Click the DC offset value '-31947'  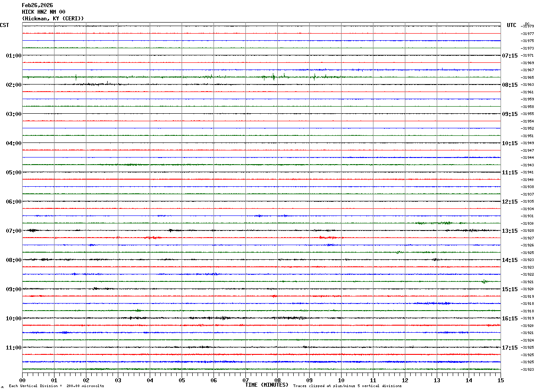click(x=528, y=150)
